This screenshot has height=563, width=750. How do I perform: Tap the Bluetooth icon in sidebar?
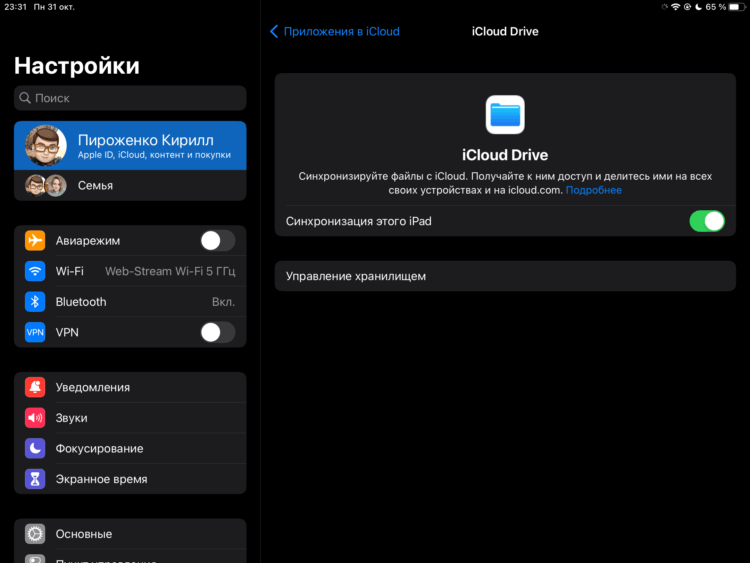[x=35, y=301]
